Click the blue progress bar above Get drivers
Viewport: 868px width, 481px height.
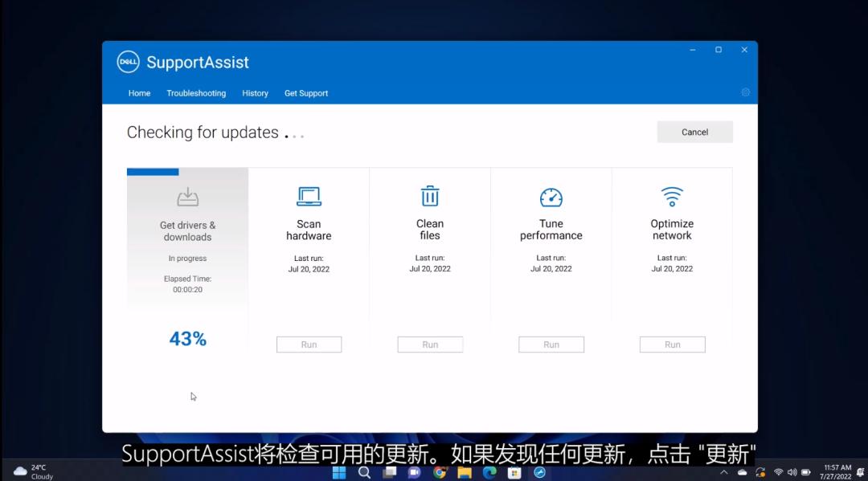(x=153, y=170)
